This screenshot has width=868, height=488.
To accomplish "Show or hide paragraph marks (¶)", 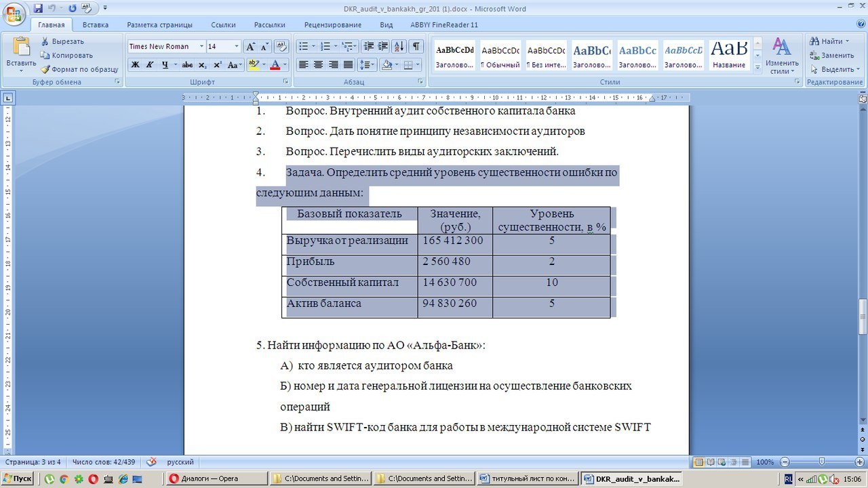I will 416,47.
